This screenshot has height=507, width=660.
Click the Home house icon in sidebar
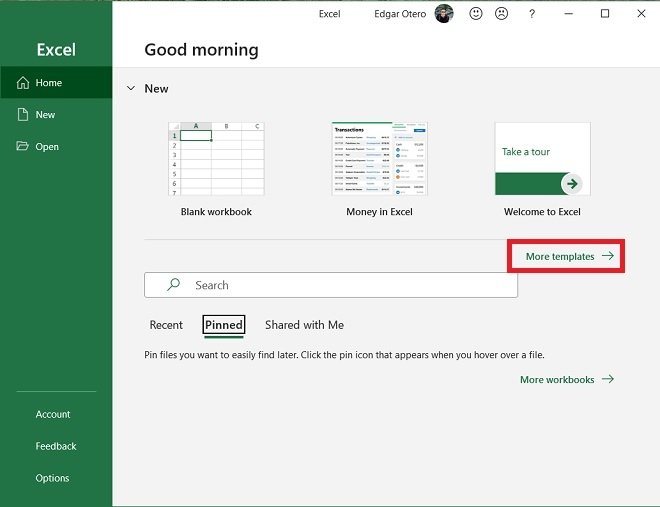point(23,82)
